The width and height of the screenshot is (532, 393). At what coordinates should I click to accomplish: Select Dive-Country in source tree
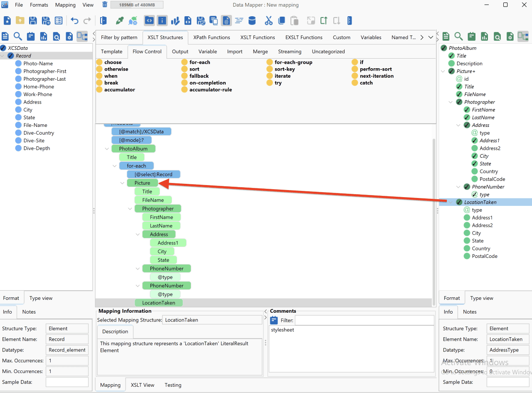coord(39,133)
